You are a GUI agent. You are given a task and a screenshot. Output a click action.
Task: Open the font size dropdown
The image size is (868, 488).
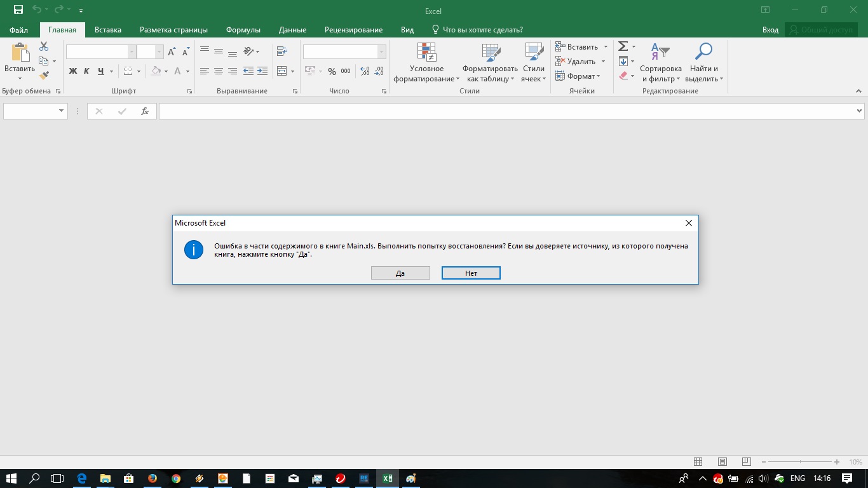click(x=159, y=52)
